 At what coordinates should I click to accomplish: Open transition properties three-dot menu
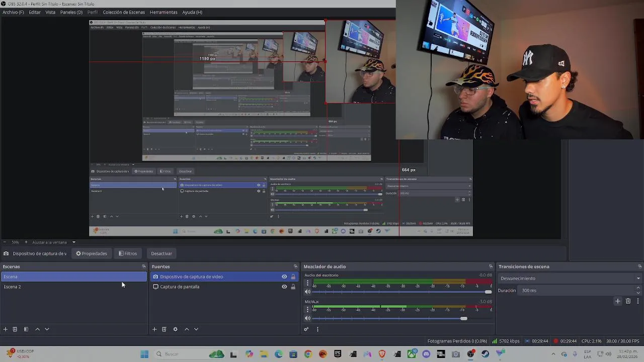click(x=637, y=301)
